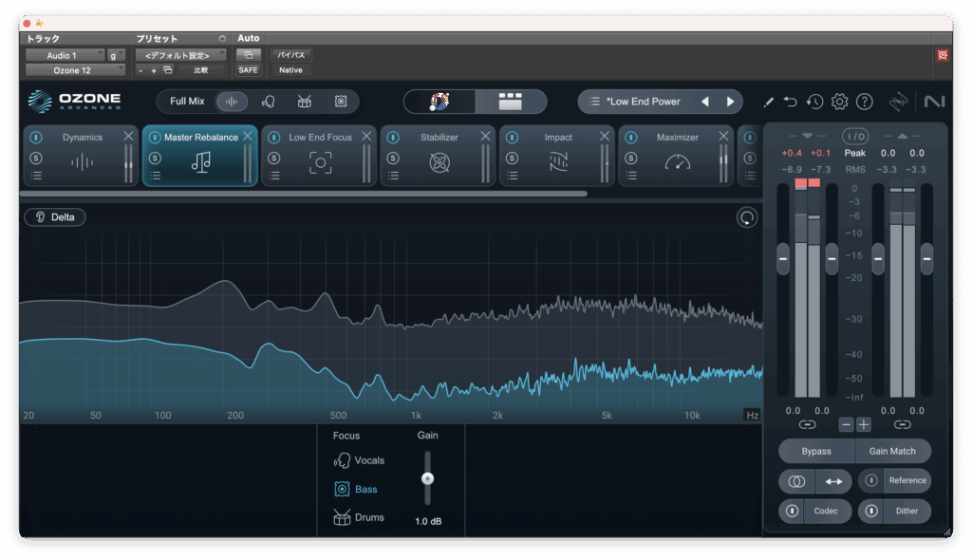
Task: Select the Vocals focus icon in toolbar
Action: tap(268, 102)
